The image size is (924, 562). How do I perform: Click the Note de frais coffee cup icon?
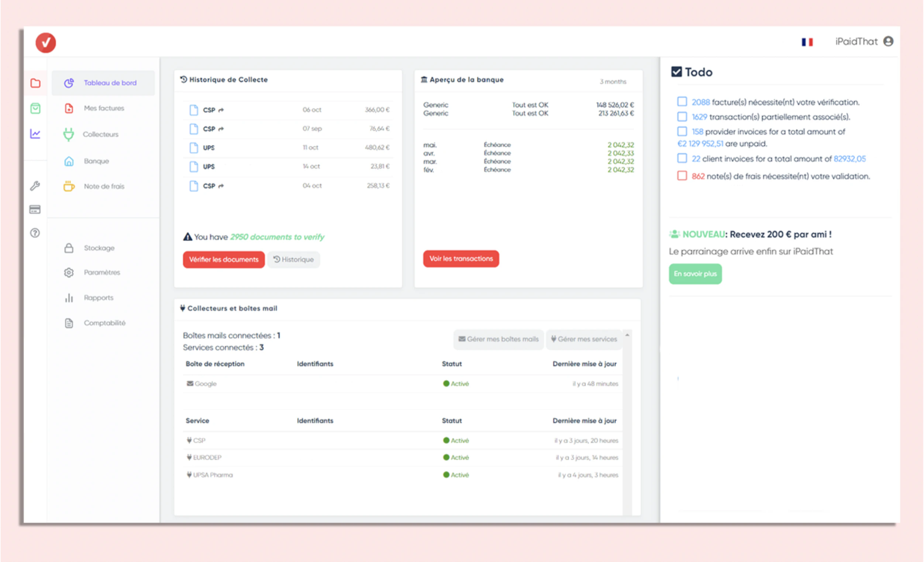click(x=69, y=186)
